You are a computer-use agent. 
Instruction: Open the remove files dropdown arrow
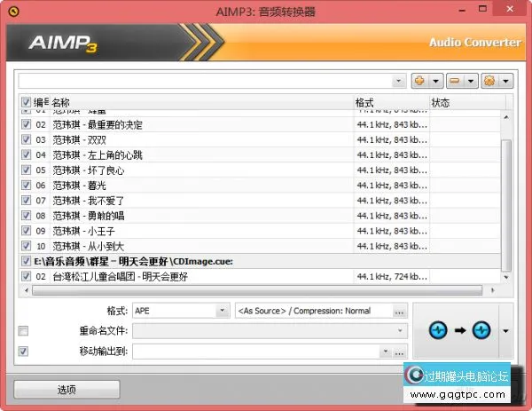point(471,81)
